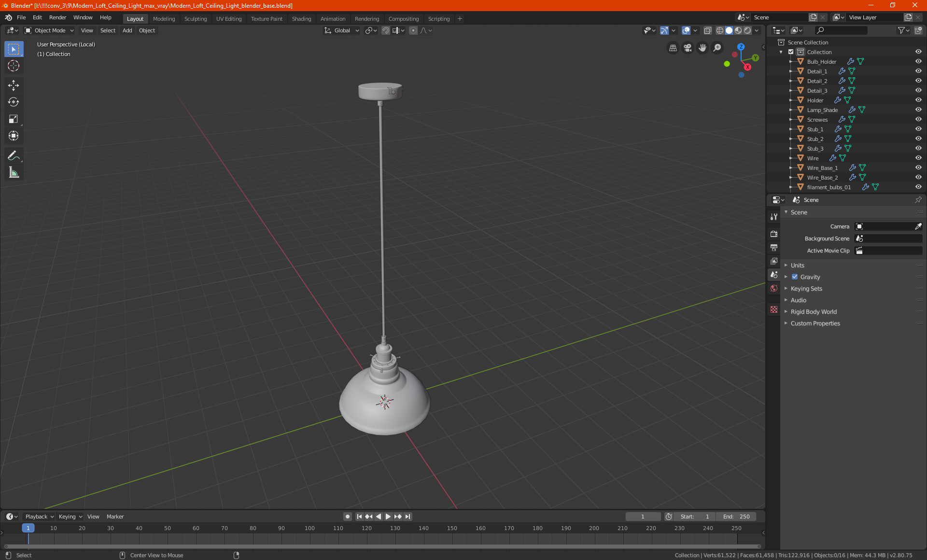The width and height of the screenshot is (927, 560).
Task: Hide the Wire object visibility
Action: [x=918, y=158]
